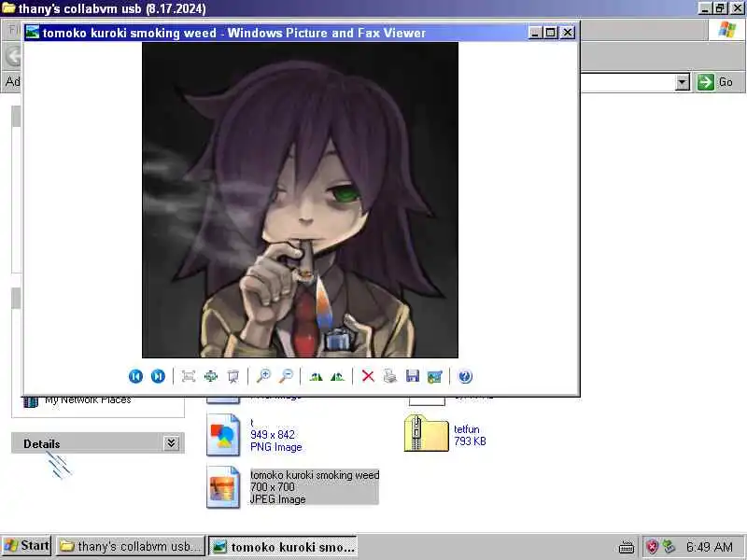The width and height of the screenshot is (747, 560).
Task: Select the '793 KB' size text
Action: tap(470, 441)
